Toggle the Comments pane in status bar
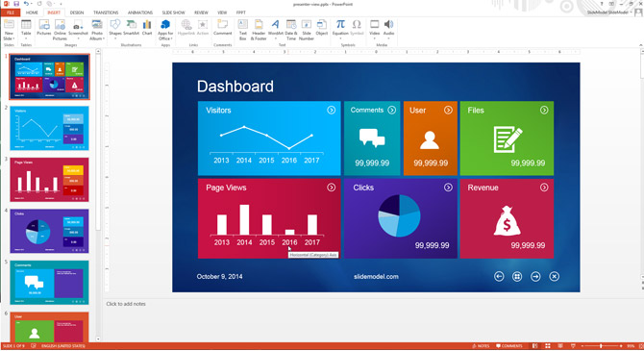 tap(509, 346)
